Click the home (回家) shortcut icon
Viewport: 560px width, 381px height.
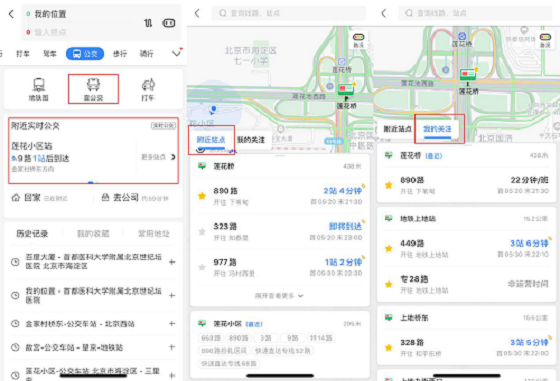point(16,197)
